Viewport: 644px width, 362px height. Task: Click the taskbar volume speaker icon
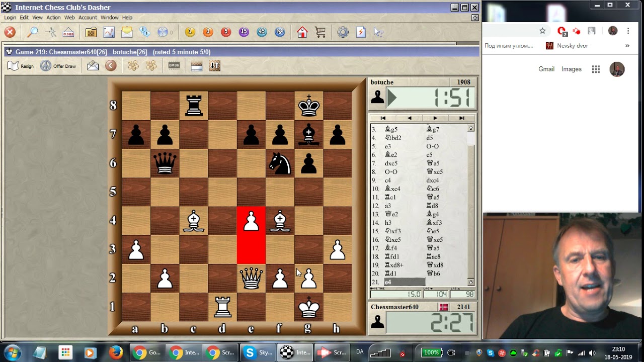tap(592, 353)
